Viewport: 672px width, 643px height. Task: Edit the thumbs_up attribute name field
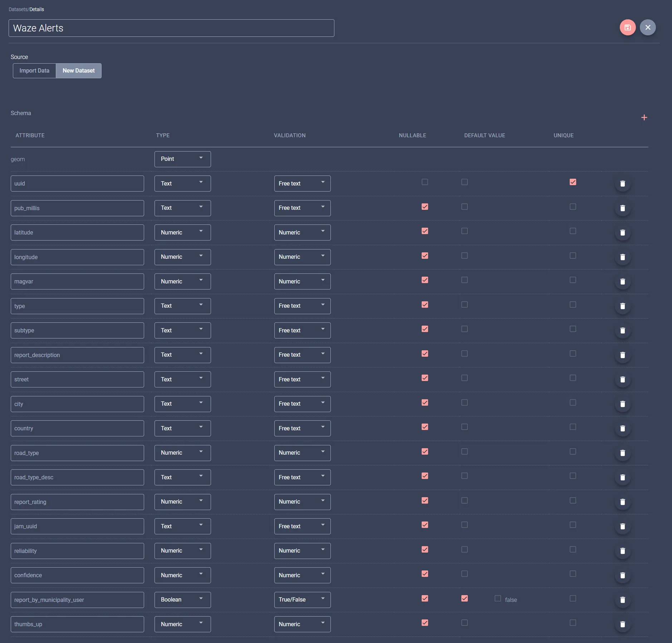pos(77,624)
